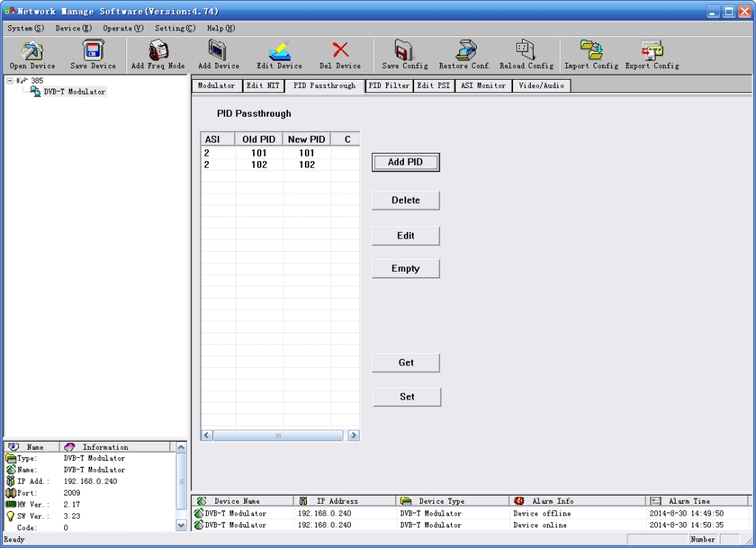Open the Help menu
Screen dimensions: 756x548
tap(221, 28)
